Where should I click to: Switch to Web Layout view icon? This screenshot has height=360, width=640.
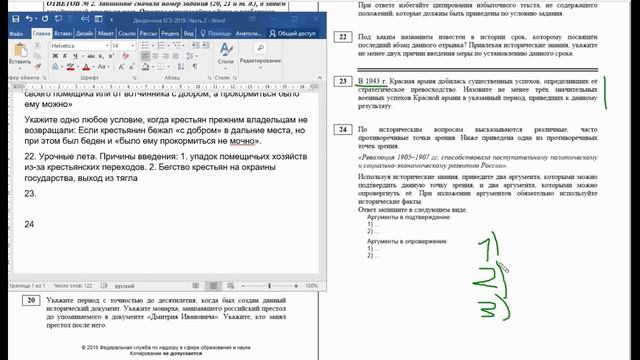coord(231,286)
